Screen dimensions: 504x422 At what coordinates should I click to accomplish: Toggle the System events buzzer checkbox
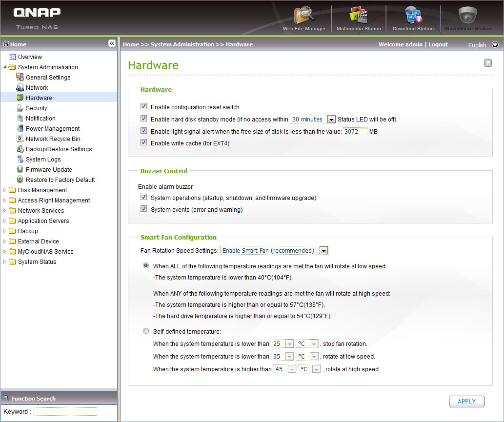click(x=143, y=209)
